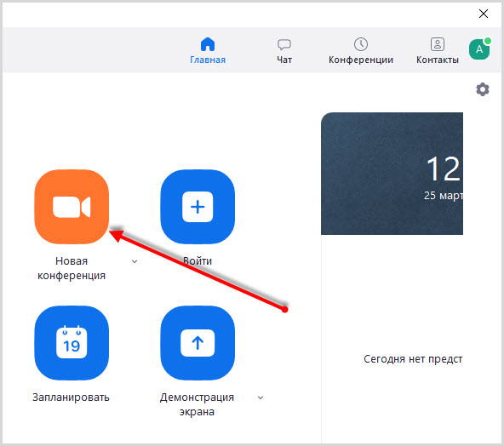Expand Демонстрация экрана options chevron

click(261, 397)
